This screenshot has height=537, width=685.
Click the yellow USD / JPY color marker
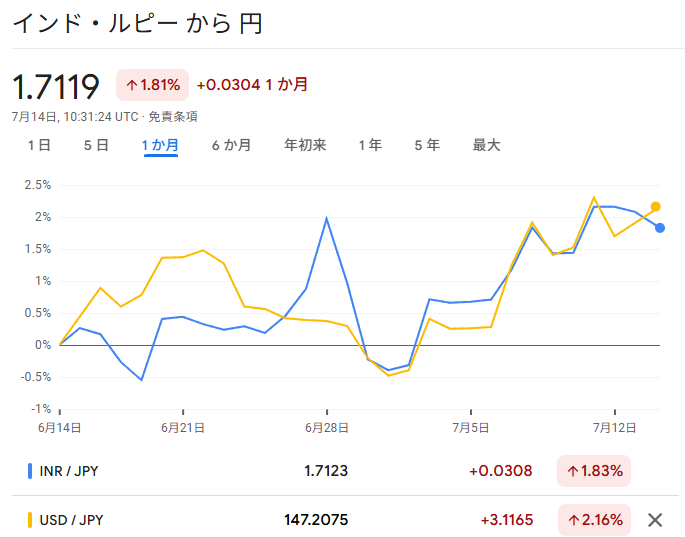click(30, 520)
